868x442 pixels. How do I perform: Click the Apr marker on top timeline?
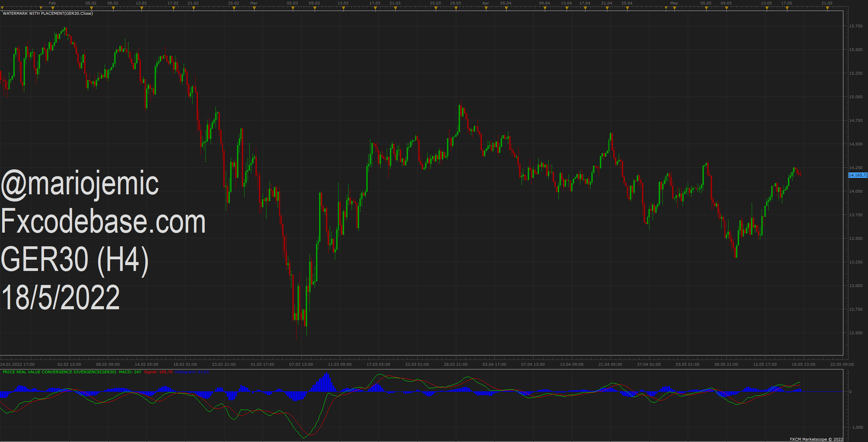(x=486, y=3)
